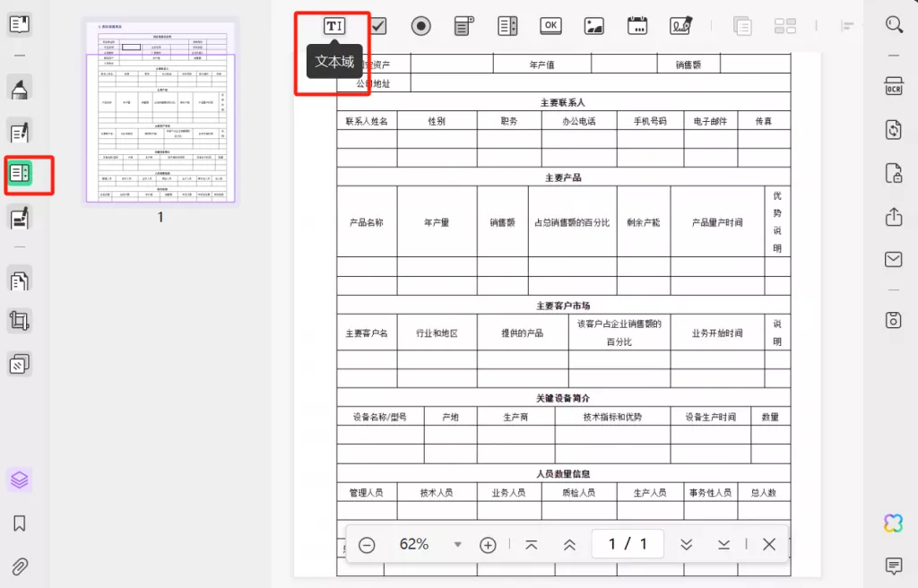Click the 管理人员 cell
The height and width of the screenshot is (588, 918).
tap(367, 492)
